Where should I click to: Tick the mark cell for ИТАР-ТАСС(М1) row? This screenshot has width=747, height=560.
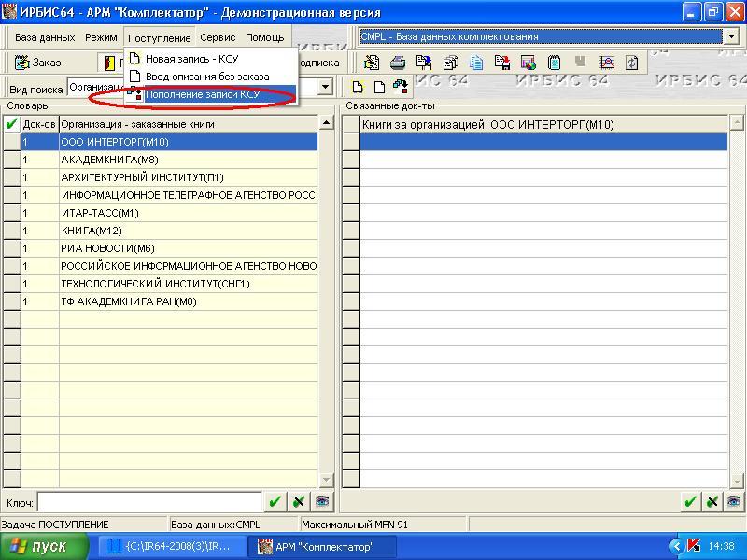tap(11, 213)
